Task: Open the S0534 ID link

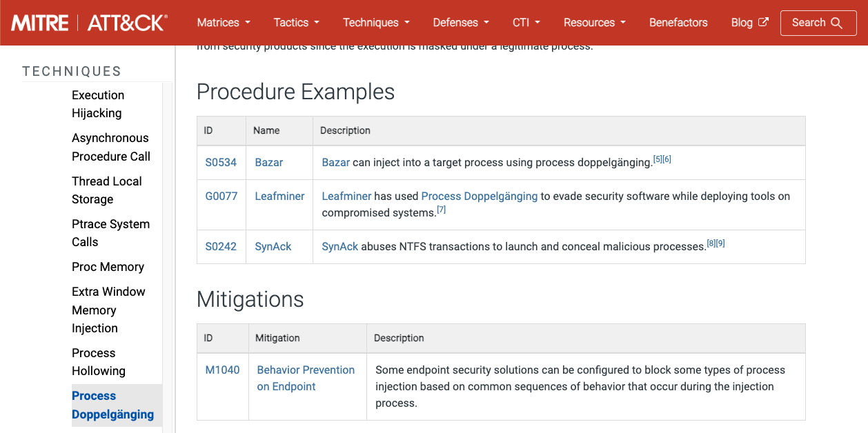Action: (221, 163)
